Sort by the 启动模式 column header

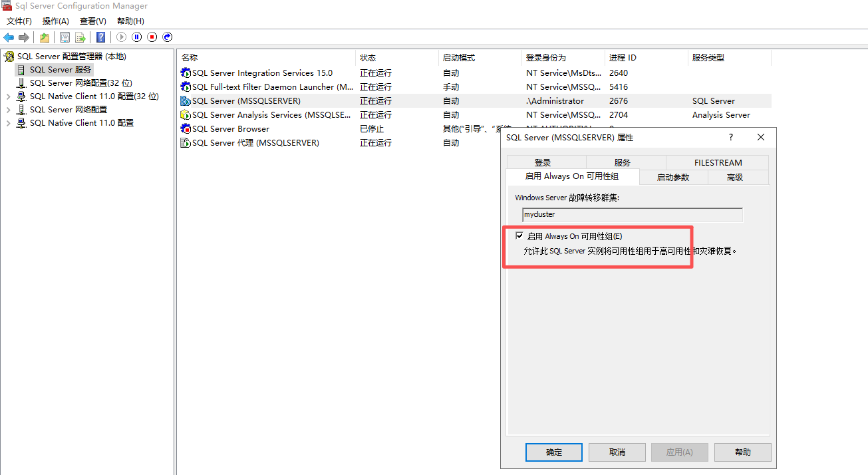pos(481,58)
